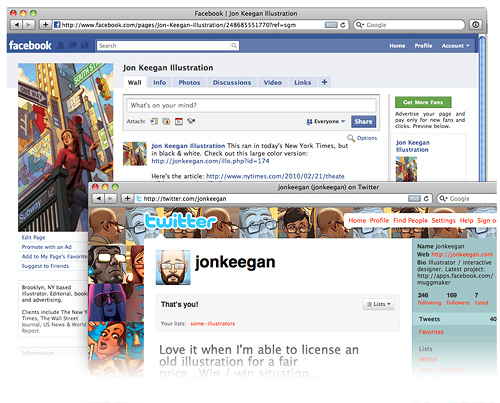Open the Lists dropdown on Twitter
Image resolution: width=500 pixels, height=403 pixels.
click(x=378, y=304)
